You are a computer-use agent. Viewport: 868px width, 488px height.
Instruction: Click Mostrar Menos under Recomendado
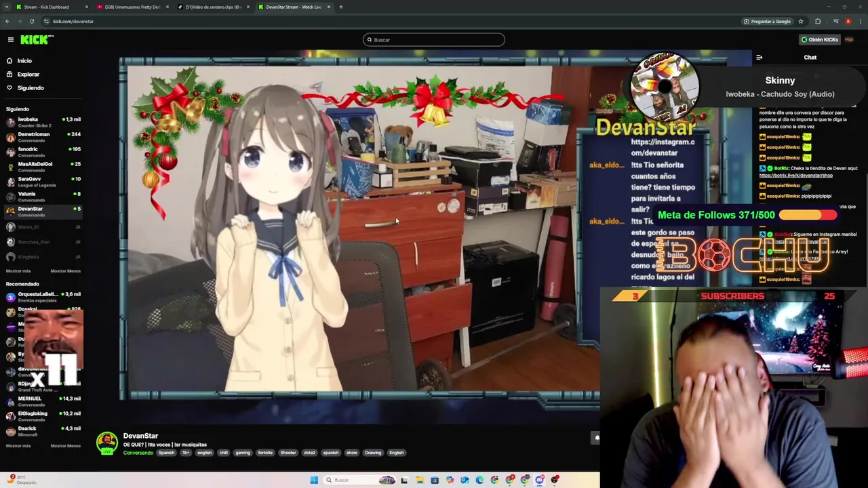(66, 446)
